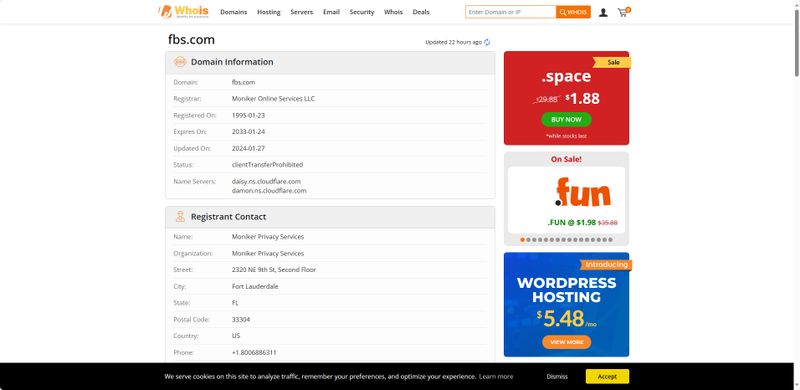Click the Whois logo in header
The width and height of the screenshot is (800, 390).
coord(184,12)
